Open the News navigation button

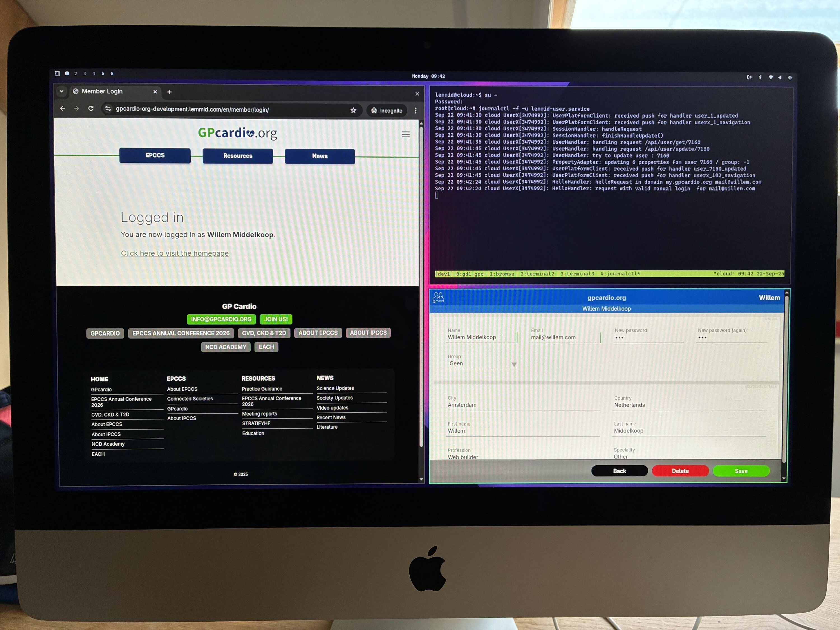click(x=320, y=156)
